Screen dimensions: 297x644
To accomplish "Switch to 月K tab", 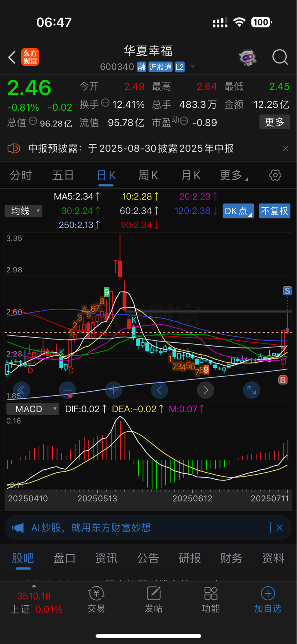I will tap(191, 176).
